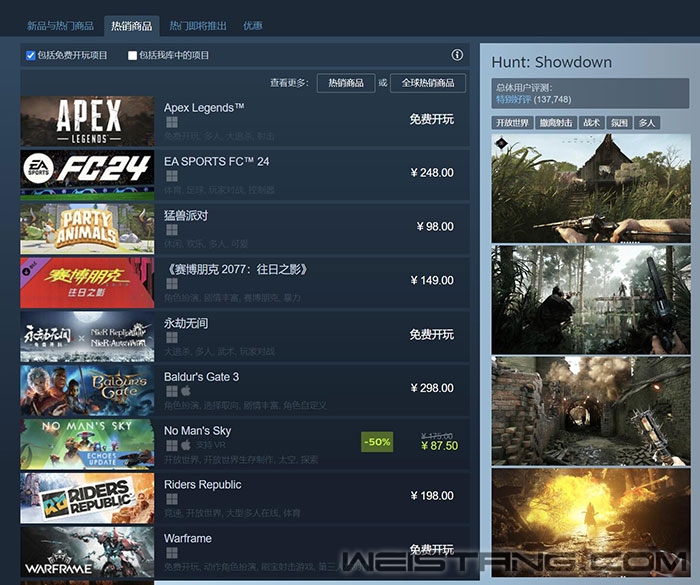Click ¥ 248.00 price

pyautogui.click(x=432, y=173)
